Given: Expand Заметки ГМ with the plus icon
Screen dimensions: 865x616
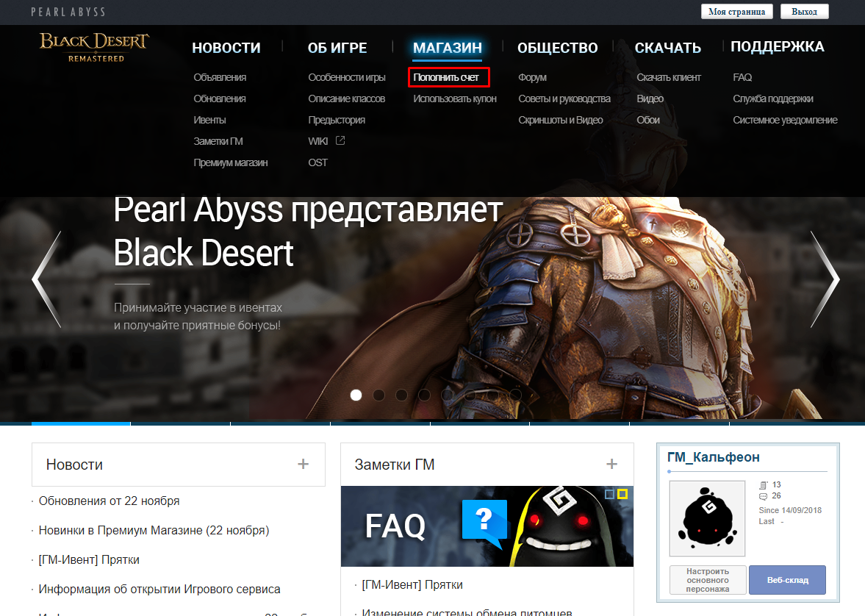Looking at the screenshot, I should point(611,465).
